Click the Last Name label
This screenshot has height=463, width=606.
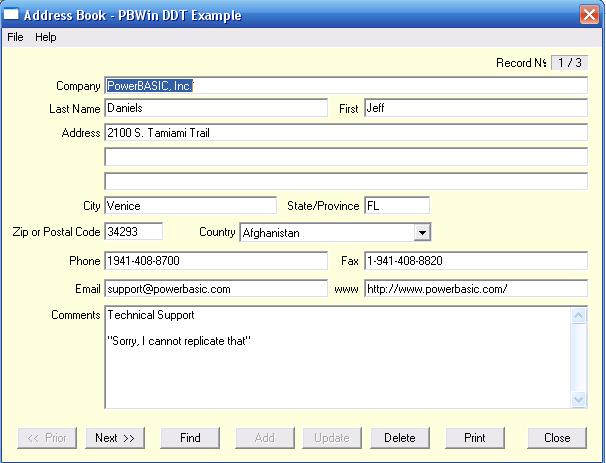point(75,109)
